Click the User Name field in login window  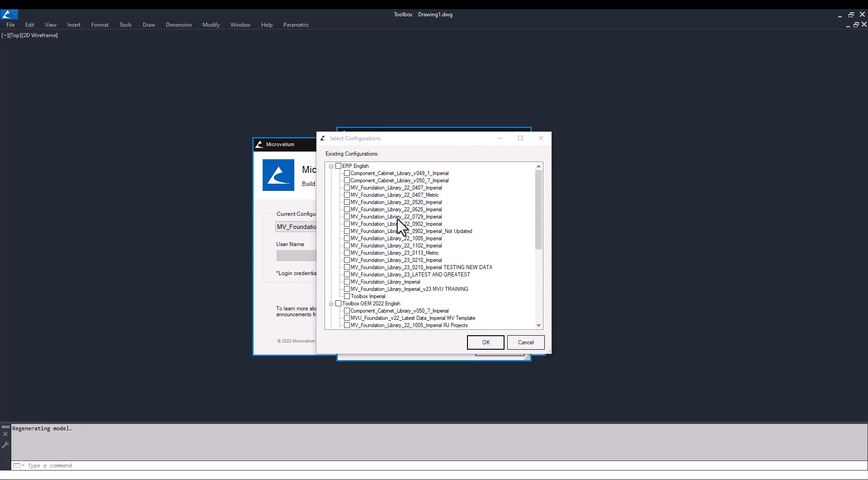click(x=297, y=256)
